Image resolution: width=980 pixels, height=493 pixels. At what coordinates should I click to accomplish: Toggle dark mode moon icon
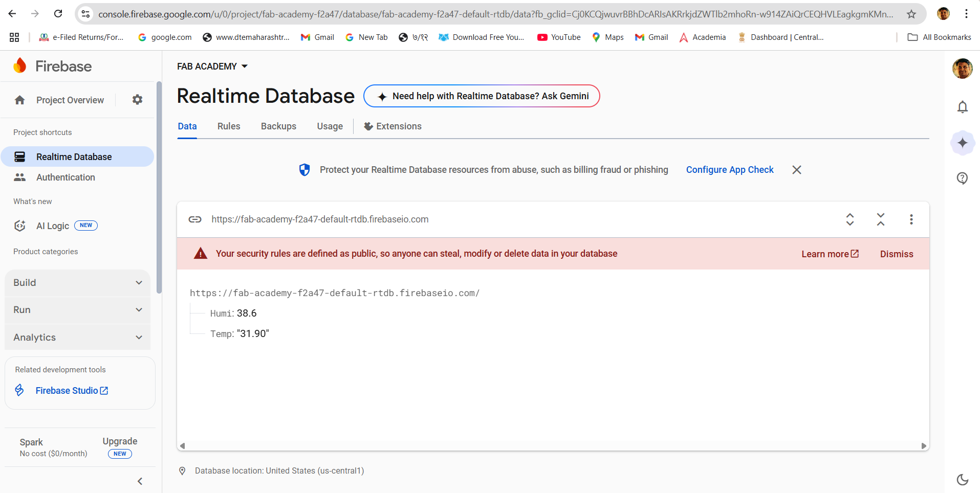click(963, 479)
